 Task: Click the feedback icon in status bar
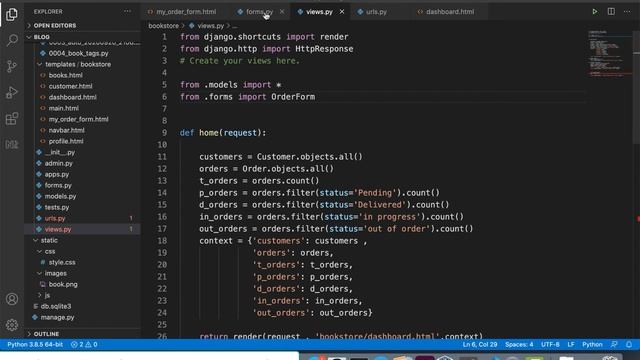614,344
